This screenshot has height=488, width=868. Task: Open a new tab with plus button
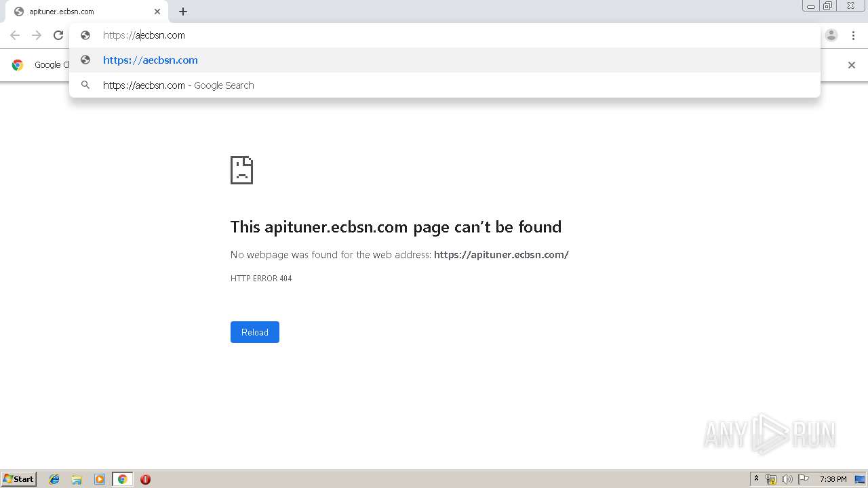coord(183,12)
